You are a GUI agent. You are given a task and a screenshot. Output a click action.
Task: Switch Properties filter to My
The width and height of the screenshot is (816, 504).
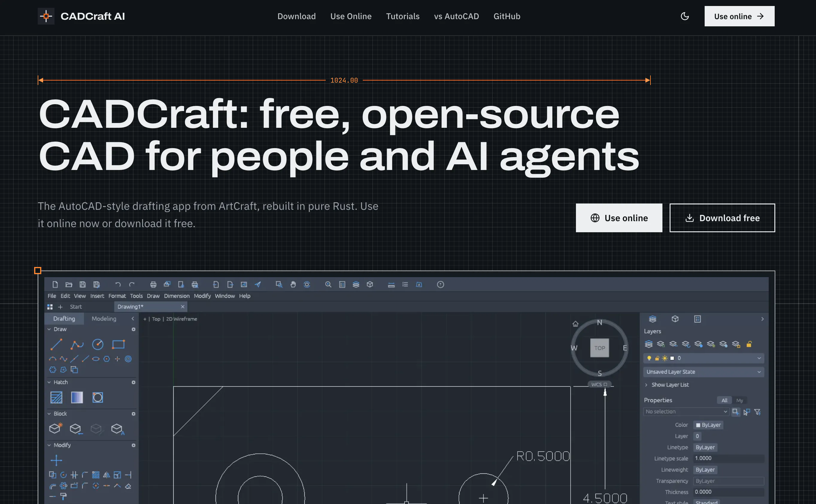tap(740, 400)
